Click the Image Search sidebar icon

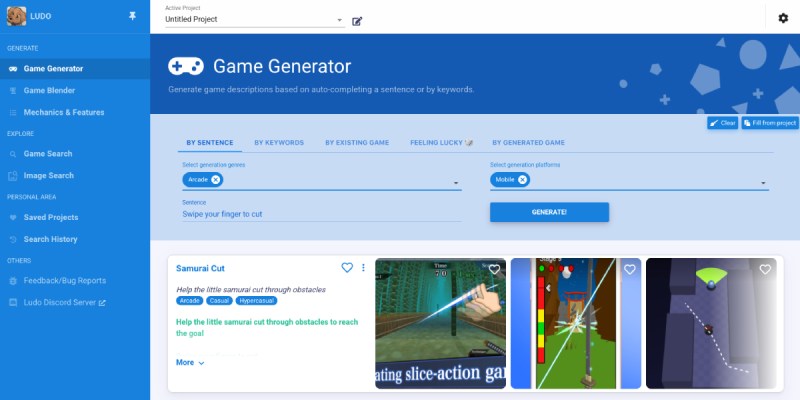pos(13,176)
